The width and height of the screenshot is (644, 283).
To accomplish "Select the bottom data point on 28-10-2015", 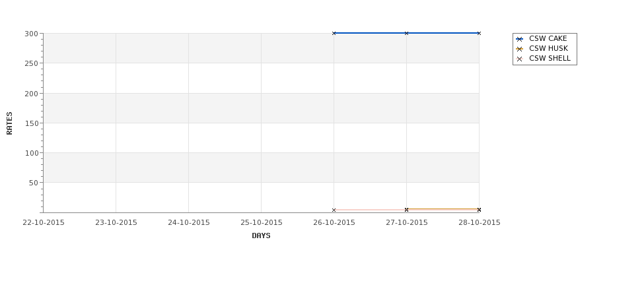I will (x=479, y=210).
